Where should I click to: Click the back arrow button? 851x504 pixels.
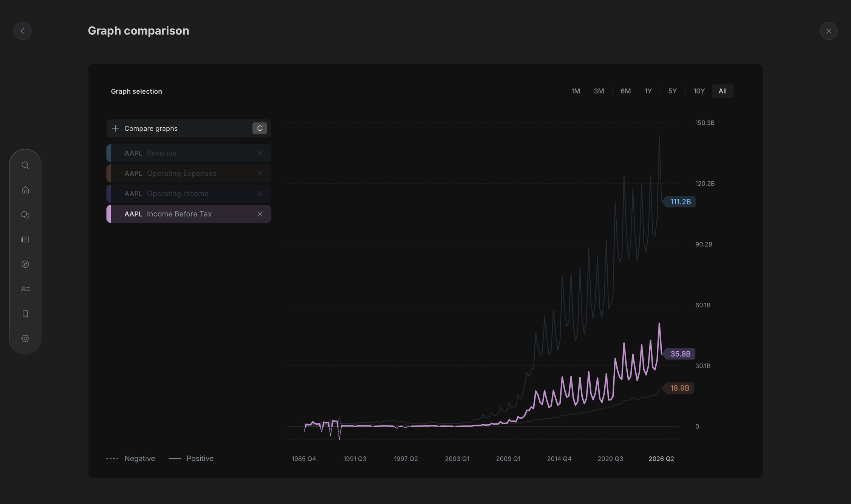pos(22,31)
